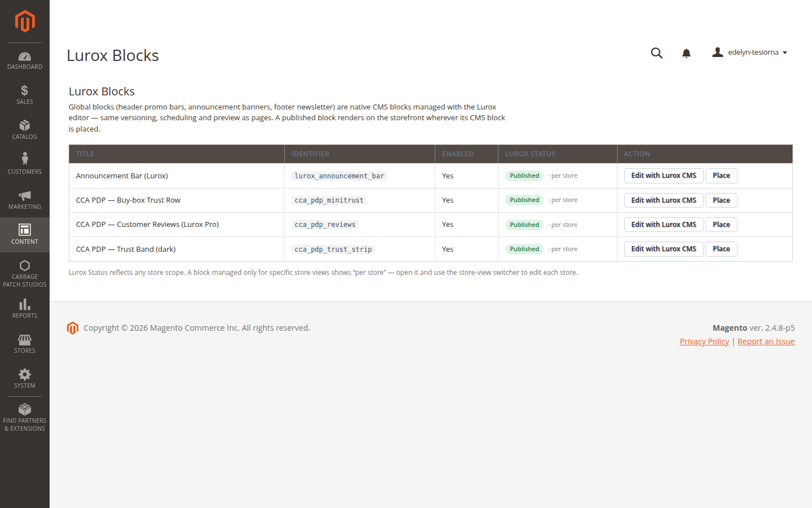812x508 pixels.
Task: Select the cca_pdp_minitrust identifier
Action: [x=329, y=200]
